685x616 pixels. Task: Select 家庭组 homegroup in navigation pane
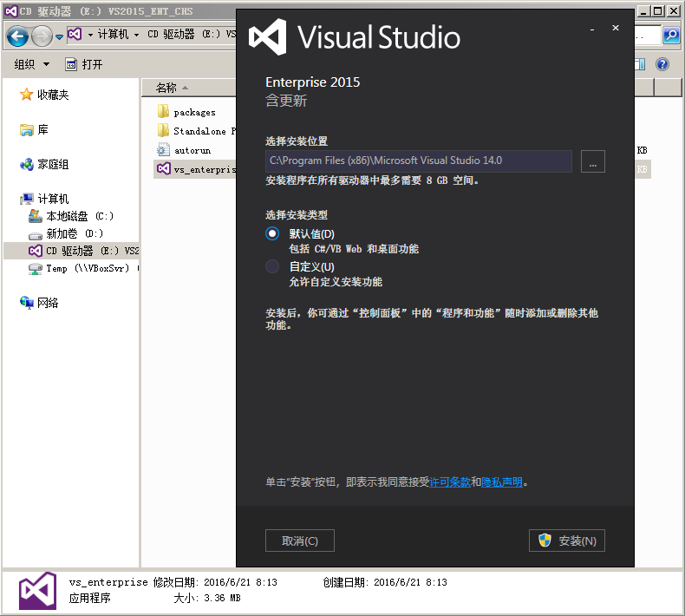point(53,164)
